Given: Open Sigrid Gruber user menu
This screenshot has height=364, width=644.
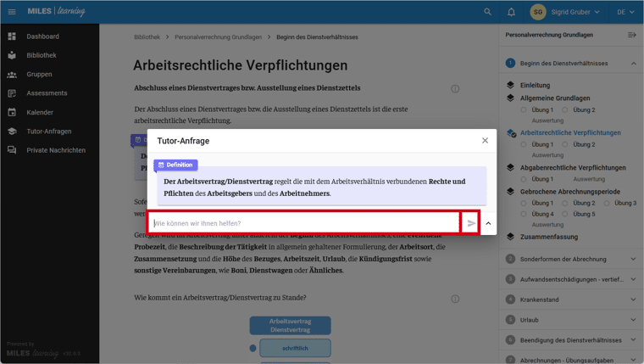Looking at the screenshot, I should click(x=566, y=12).
